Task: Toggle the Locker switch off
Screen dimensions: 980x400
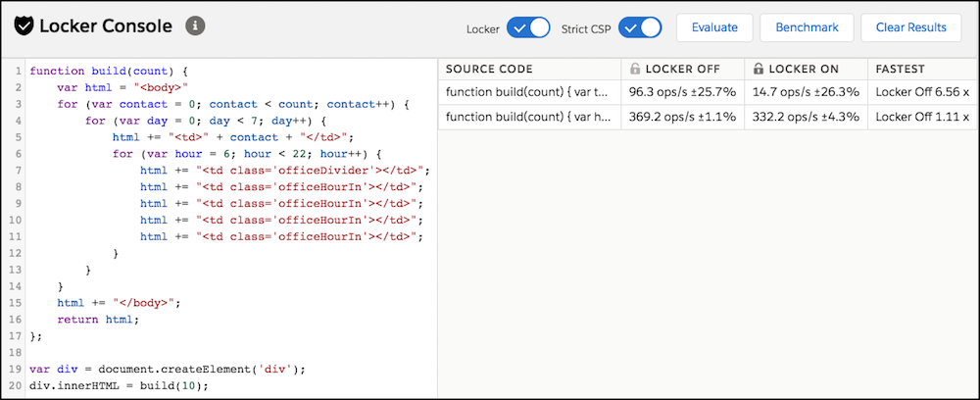Action: (x=528, y=28)
